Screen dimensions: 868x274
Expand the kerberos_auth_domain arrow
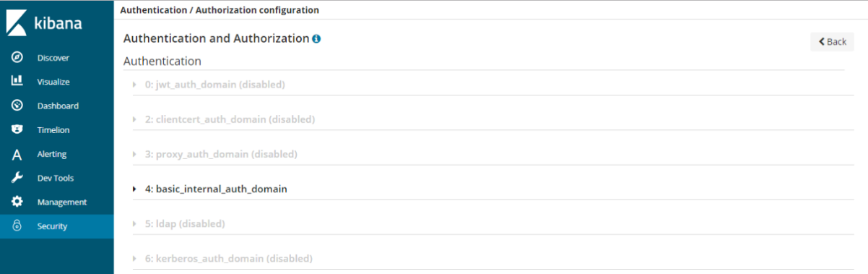(134, 259)
